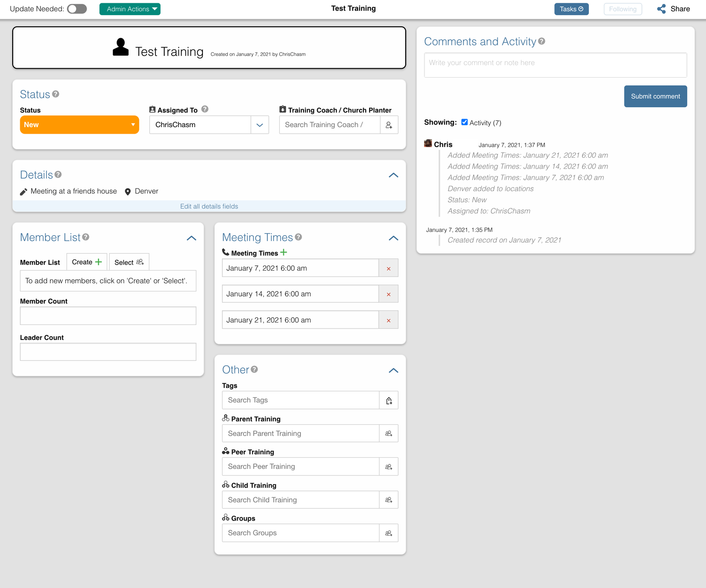Click the pencil icon before 'Meeting at a friends house'
This screenshot has height=588, width=706.
point(24,191)
